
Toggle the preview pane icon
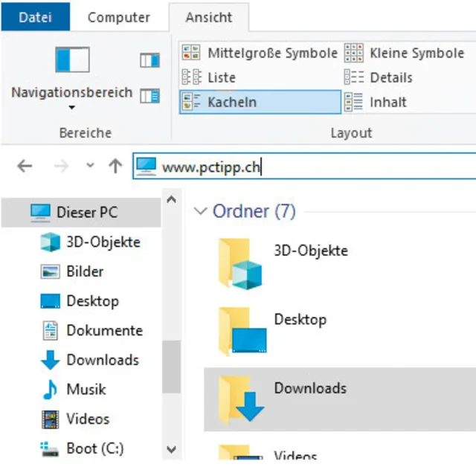[149, 60]
